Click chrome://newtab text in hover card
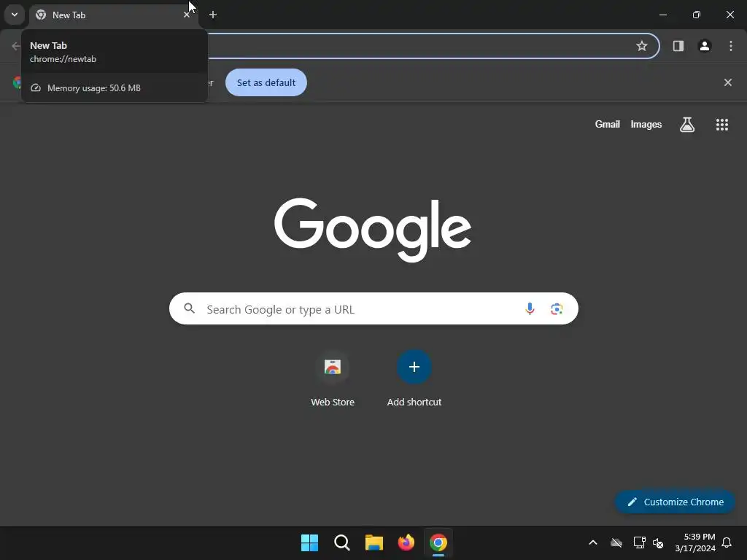The height and width of the screenshot is (560, 747). coord(63,59)
